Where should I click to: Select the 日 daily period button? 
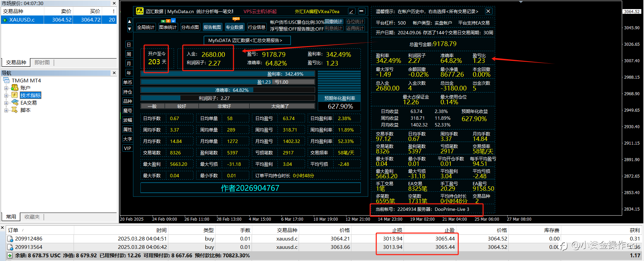click(x=128, y=45)
